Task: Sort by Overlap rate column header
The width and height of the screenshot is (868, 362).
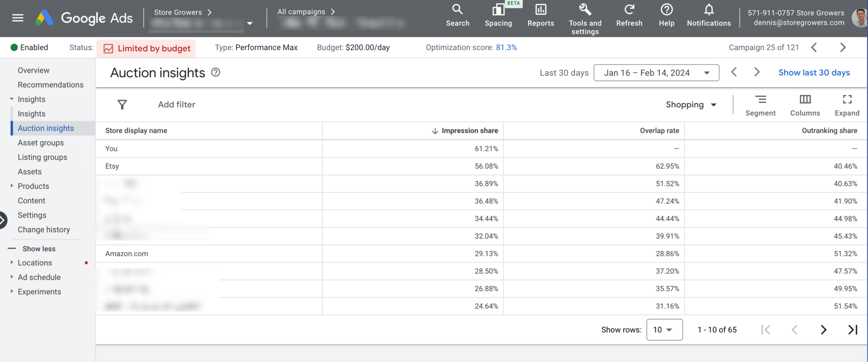Action: (659, 131)
